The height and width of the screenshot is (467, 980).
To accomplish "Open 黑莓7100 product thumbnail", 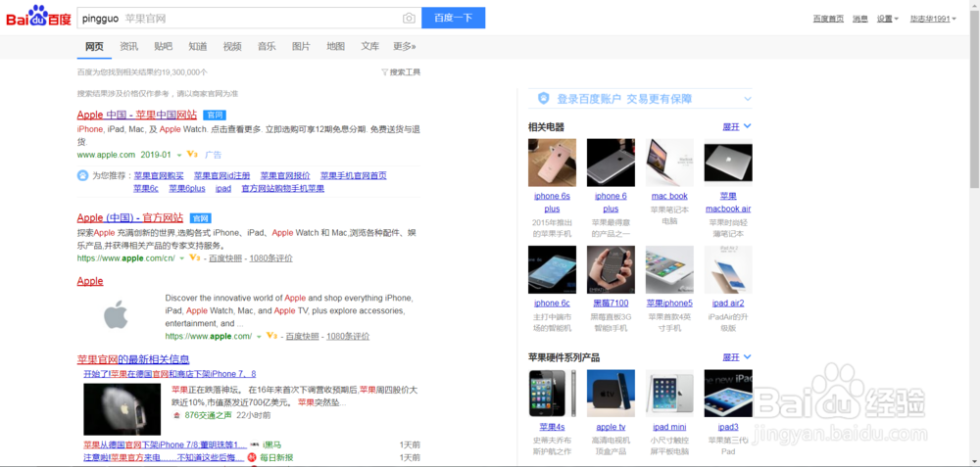I will 611,269.
